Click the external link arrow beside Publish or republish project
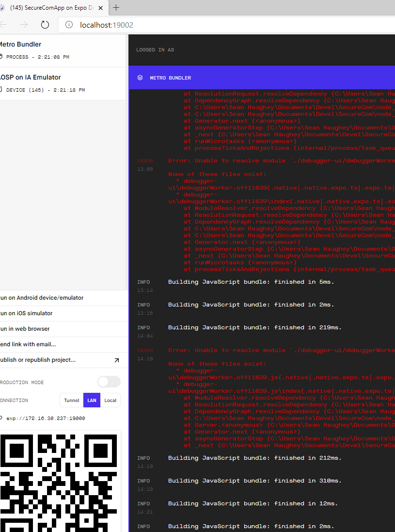395x532 pixels. [116, 360]
